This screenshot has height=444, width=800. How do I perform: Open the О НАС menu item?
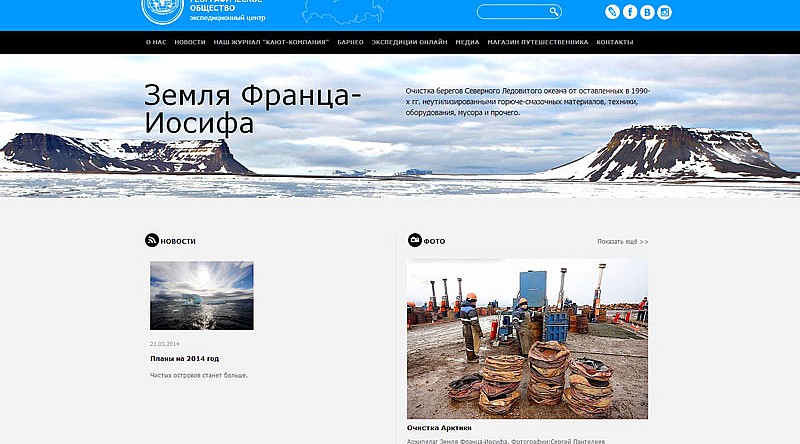tap(156, 42)
